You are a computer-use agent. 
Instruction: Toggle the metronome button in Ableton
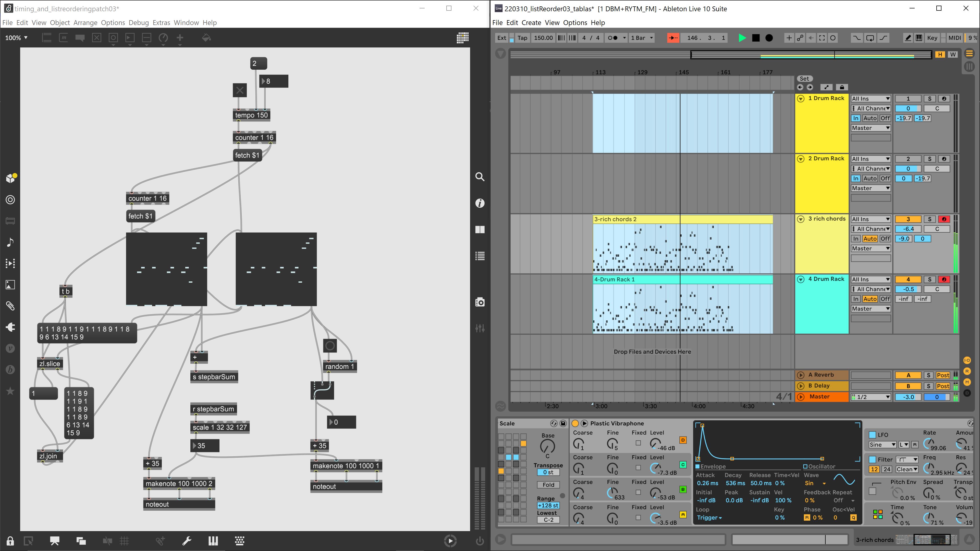[612, 38]
